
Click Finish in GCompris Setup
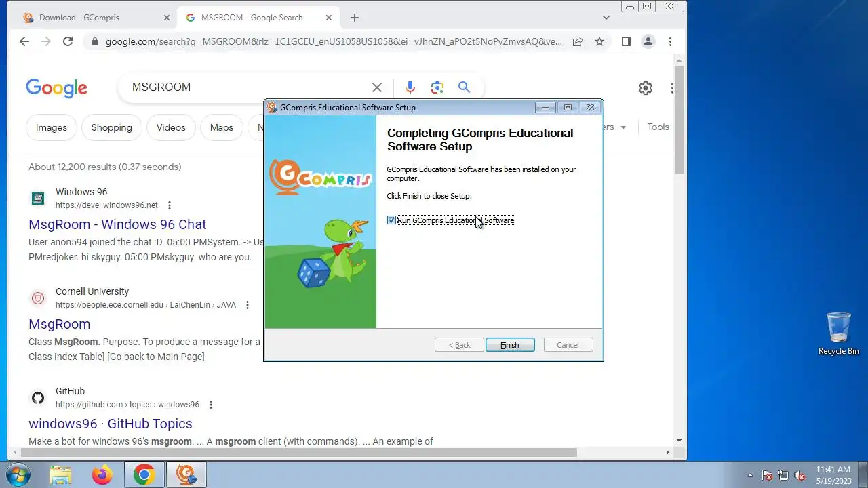[x=510, y=345]
